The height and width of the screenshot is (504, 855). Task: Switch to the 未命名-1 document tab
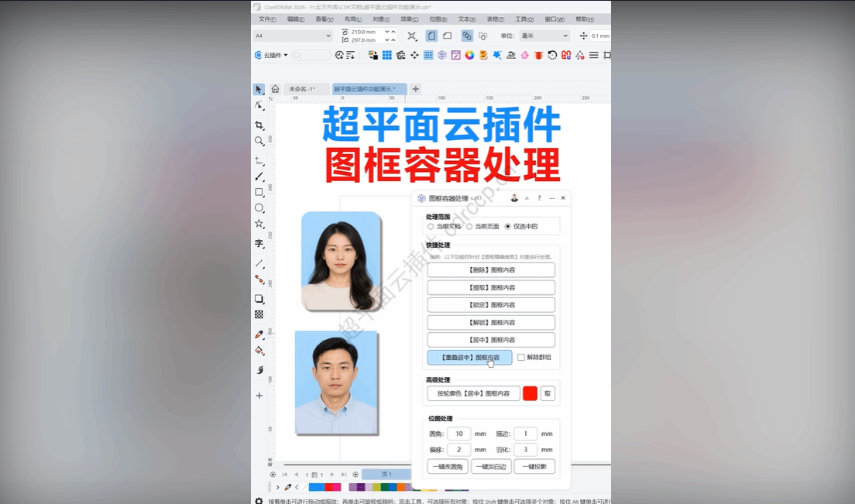(307, 89)
